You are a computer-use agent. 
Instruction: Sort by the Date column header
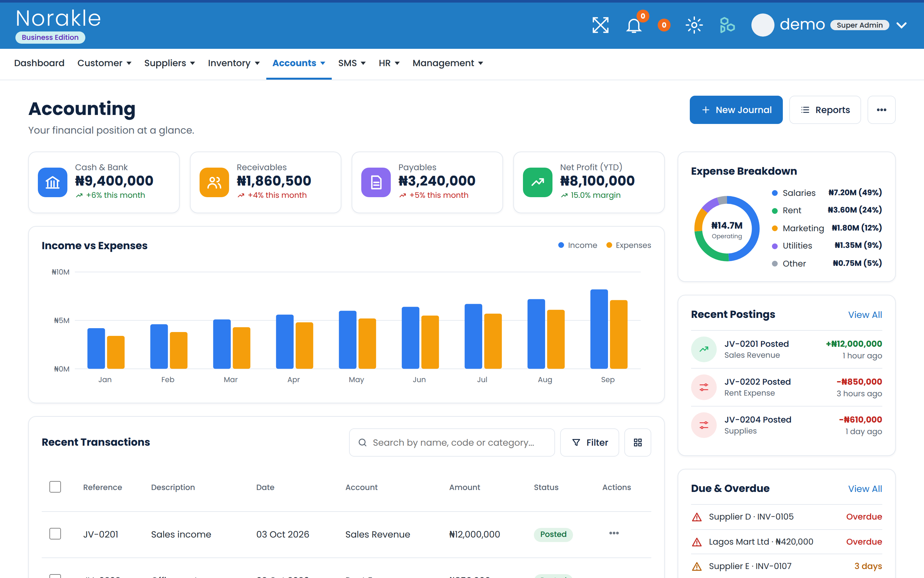coord(265,487)
